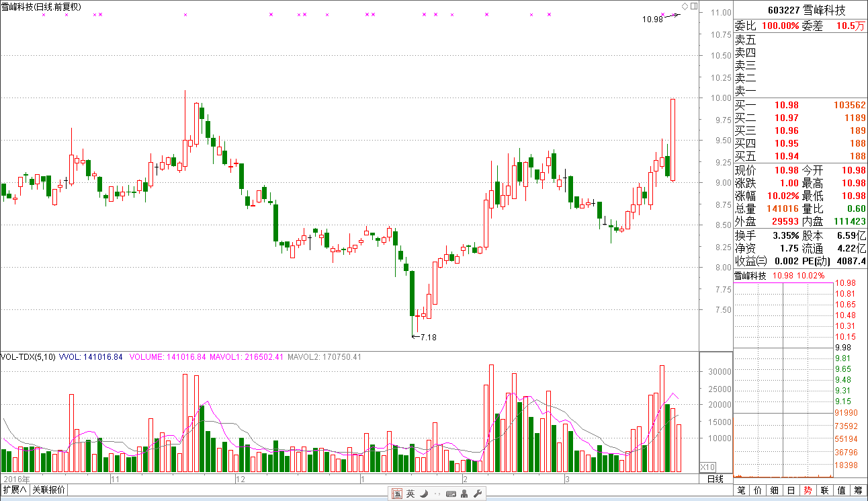The width and height of the screenshot is (868, 501).
Task: Click the IME Wubi 五 mode icon
Action: (x=397, y=494)
